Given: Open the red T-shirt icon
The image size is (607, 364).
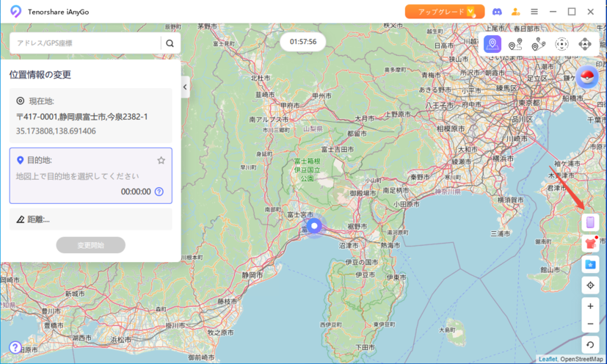Looking at the screenshot, I should 590,243.
